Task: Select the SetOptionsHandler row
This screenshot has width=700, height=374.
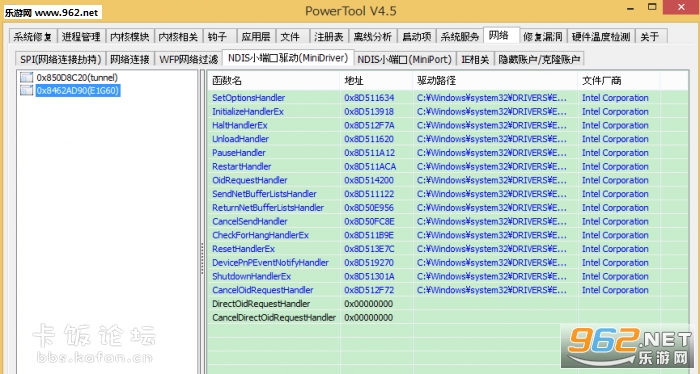Action: [x=448, y=98]
